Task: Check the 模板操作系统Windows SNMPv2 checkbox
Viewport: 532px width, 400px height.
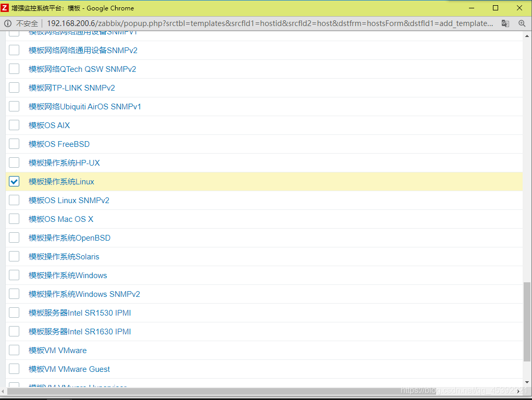Action: (14, 294)
